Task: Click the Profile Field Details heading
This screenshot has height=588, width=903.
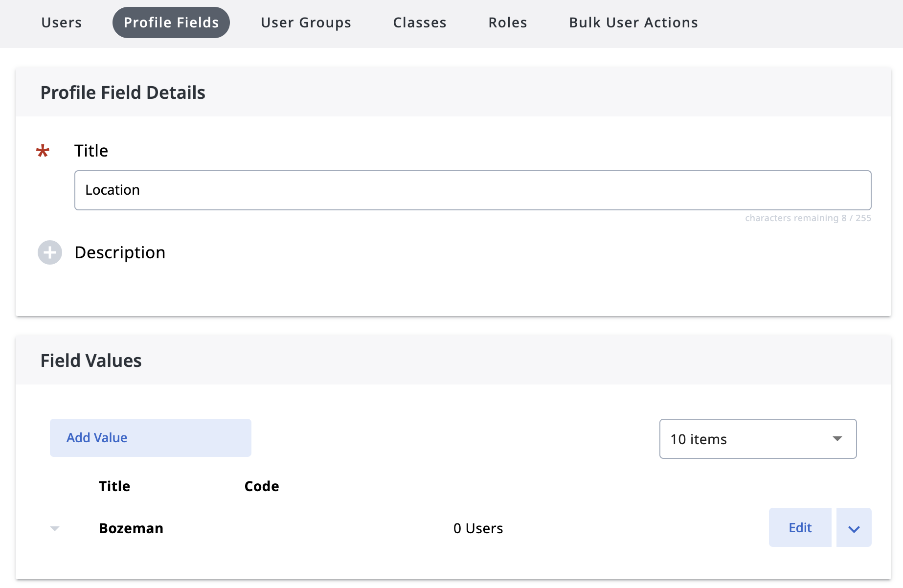Action: [x=123, y=92]
